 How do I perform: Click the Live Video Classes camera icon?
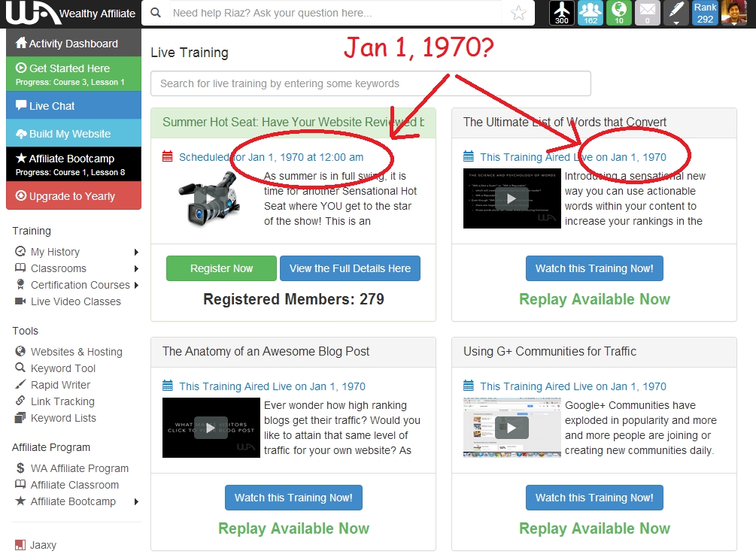[x=20, y=301]
